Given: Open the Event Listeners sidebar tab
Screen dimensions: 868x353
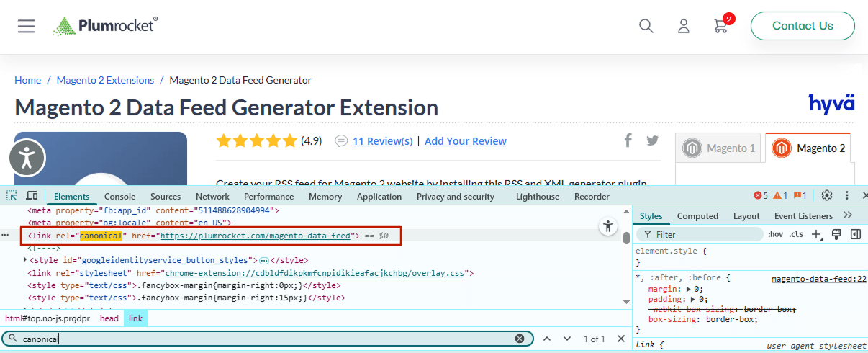Looking at the screenshot, I should 803,216.
